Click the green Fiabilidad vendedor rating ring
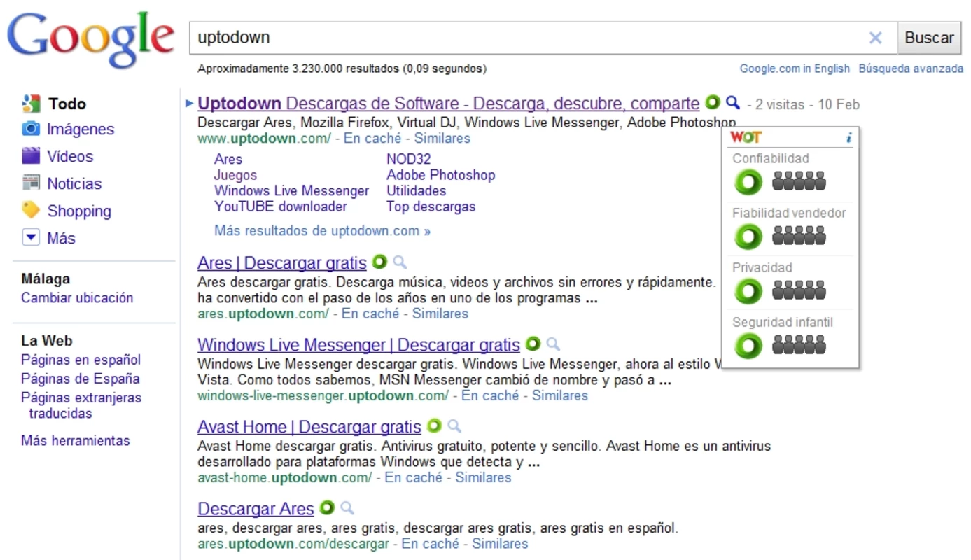The width and height of the screenshot is (971, 560). 748,237
